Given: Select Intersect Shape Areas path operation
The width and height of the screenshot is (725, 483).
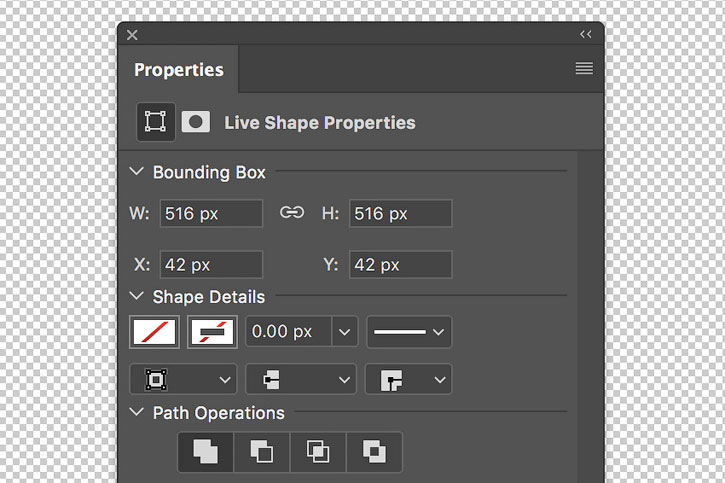Looking at the screenshot, I should pos(318,452).
